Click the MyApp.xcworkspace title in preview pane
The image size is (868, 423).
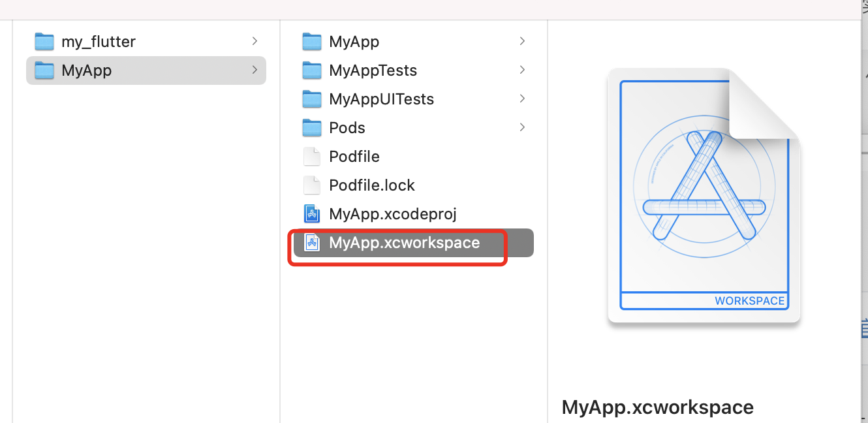(x=658, y=407)
